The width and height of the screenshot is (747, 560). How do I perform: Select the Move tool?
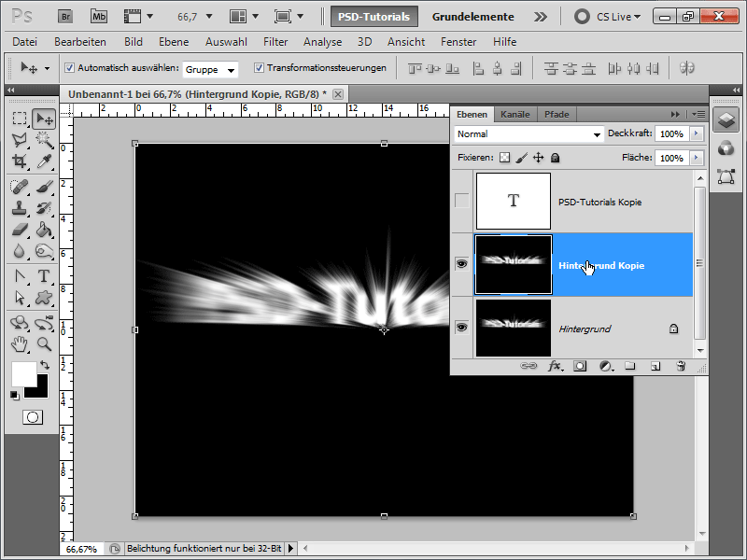pos(43,119)
